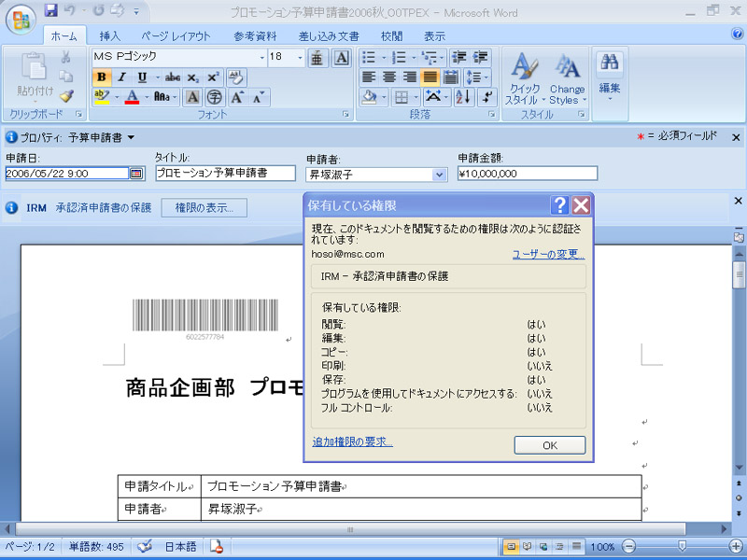
Task: Click zoom out minus button
Action: 629,546
